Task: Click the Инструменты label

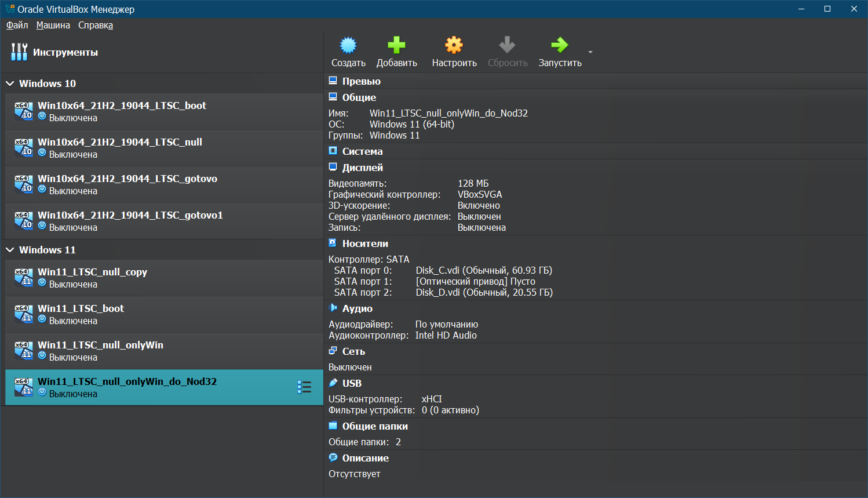Action: 65,52
